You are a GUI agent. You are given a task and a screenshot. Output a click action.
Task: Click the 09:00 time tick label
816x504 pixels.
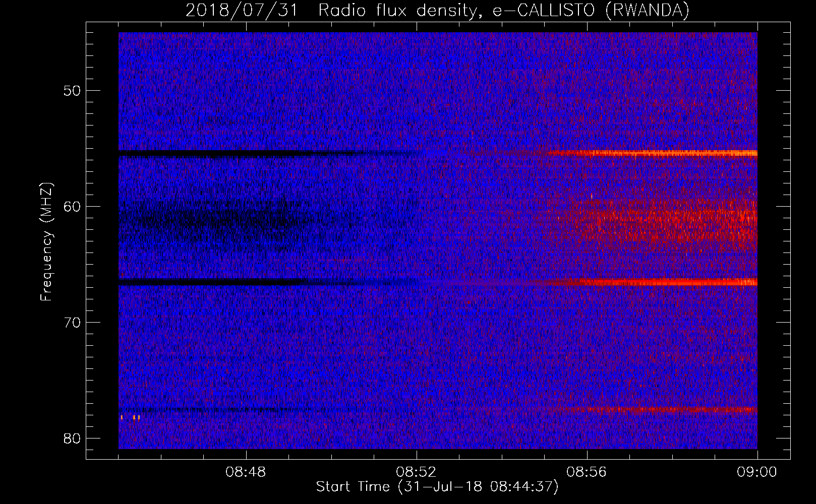(757, 472)
